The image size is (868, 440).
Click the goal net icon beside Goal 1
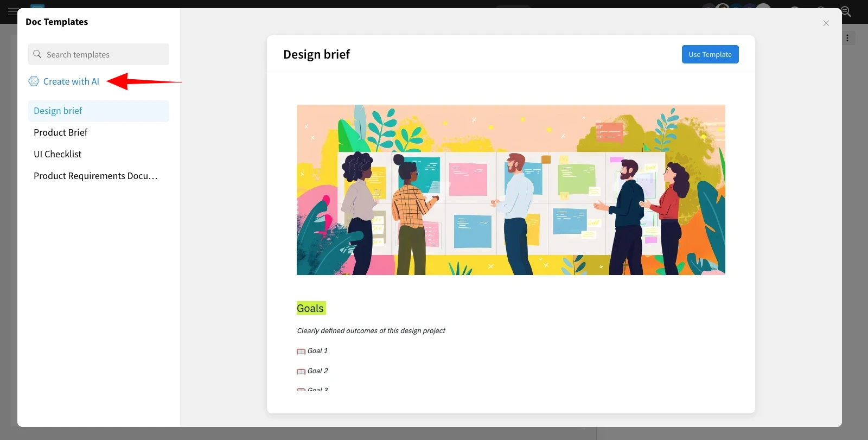301,352
